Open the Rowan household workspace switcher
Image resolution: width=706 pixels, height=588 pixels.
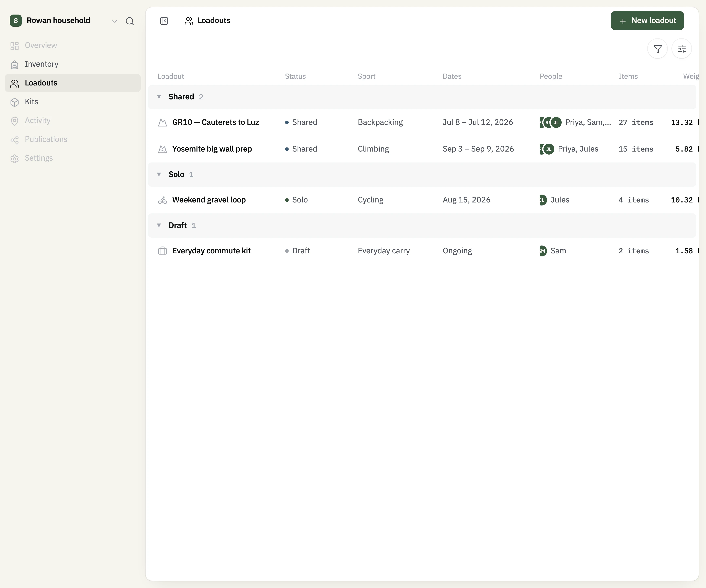point(63,20)
